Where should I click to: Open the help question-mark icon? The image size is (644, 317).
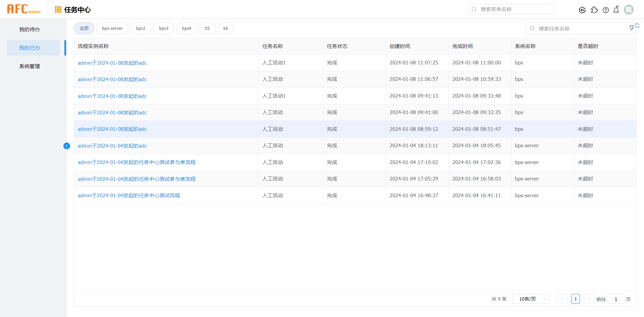click(606, 10)
